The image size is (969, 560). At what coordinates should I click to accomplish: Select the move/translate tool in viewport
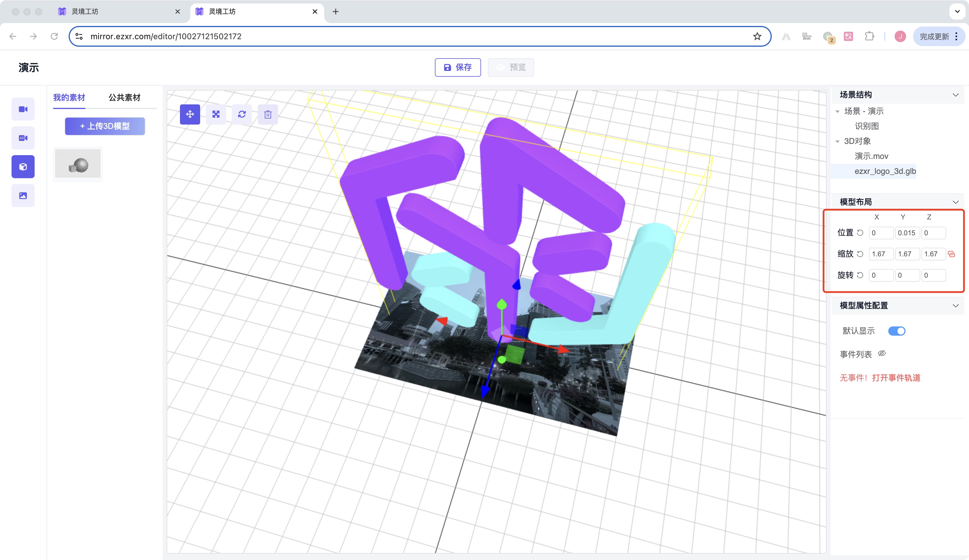(190, 114)
